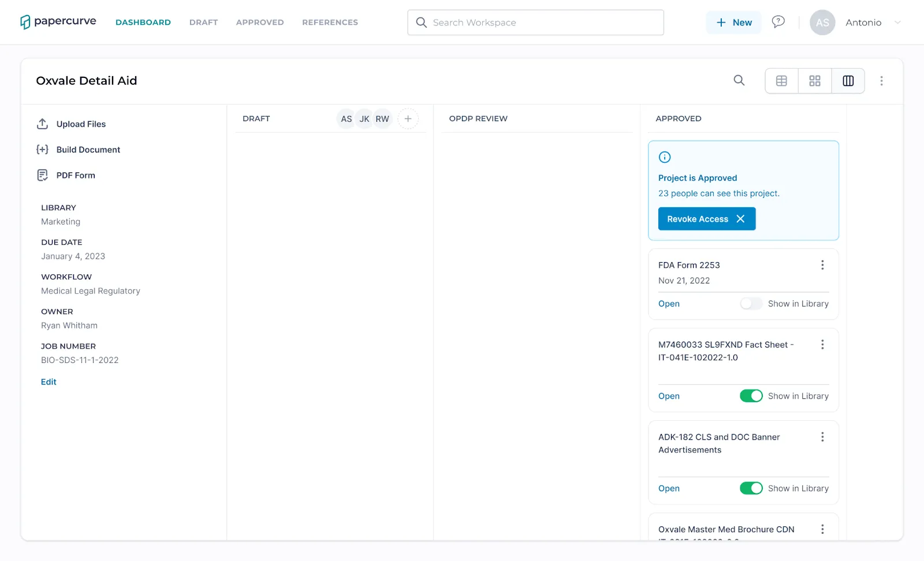Click the Revoke Access button
This screenshot has width=924, height=561.
click(x=707, y=219)
